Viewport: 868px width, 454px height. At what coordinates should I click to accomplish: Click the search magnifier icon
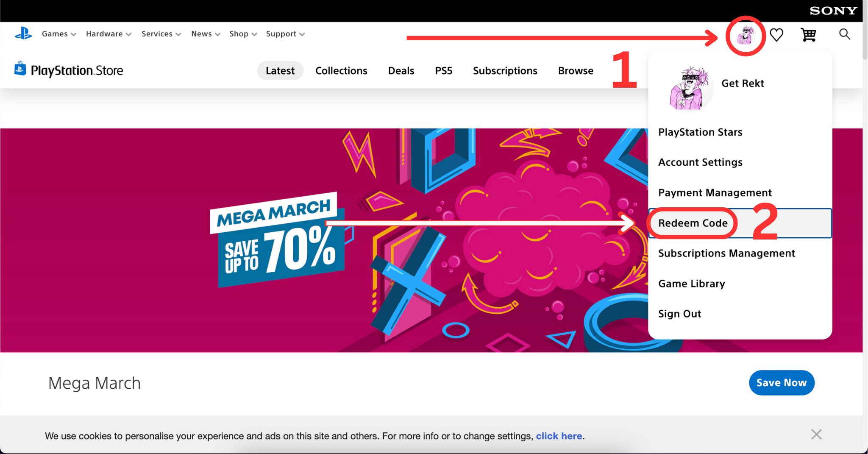click(x=844, y=34)
